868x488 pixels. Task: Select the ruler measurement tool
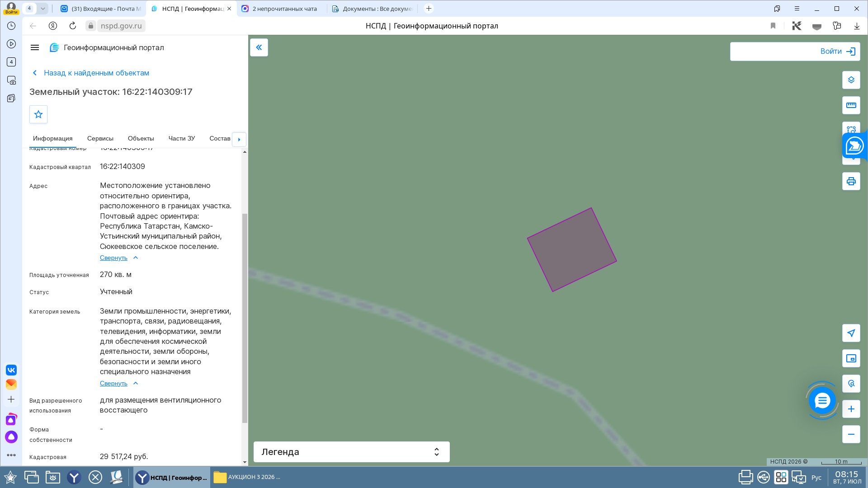851,105
